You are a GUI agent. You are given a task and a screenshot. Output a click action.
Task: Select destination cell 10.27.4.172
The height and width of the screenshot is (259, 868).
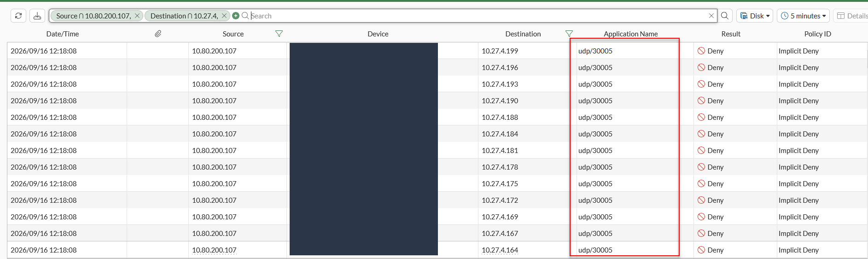coord(500,200)
